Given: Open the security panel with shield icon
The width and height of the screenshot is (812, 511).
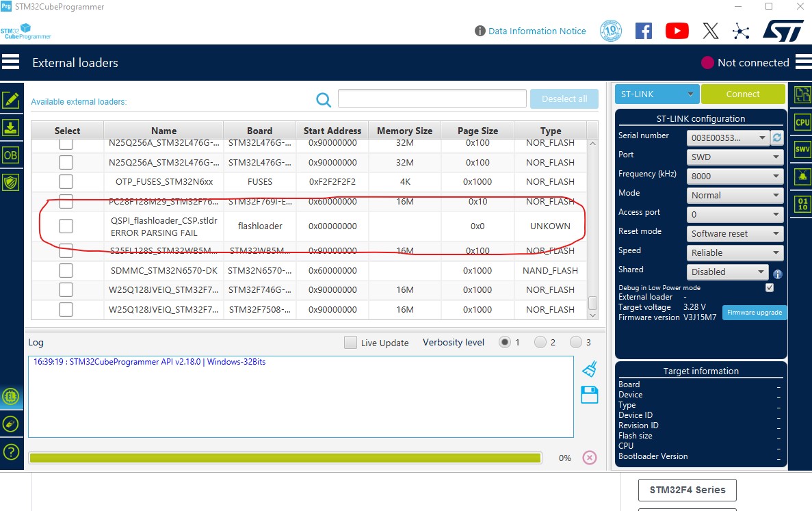Looking at the screenshot, I should 11,181.
